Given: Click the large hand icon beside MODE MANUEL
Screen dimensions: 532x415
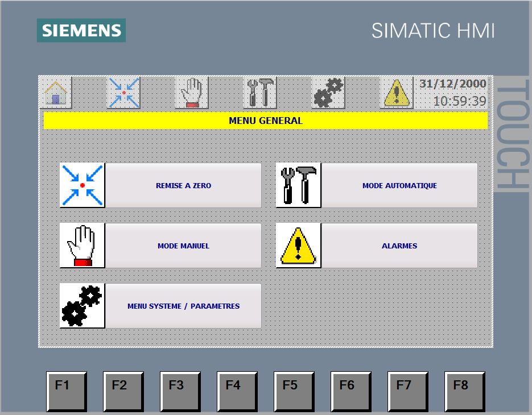Looking at the screenshot, I should 83,246.
